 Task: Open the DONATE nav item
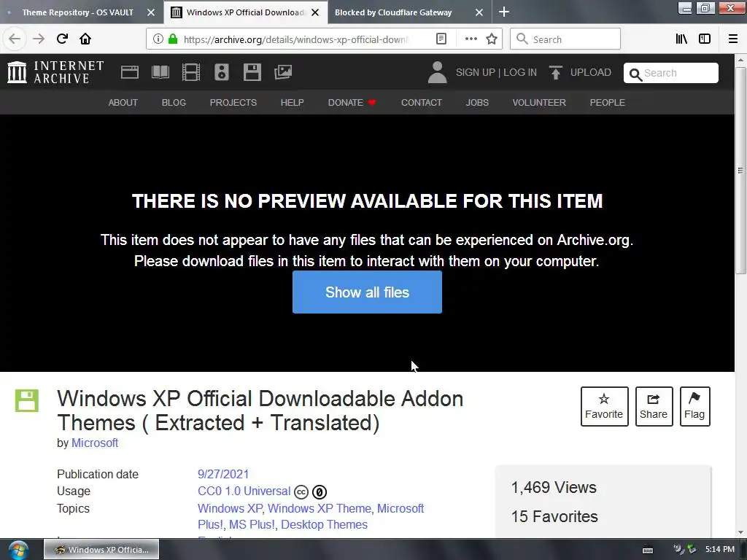tap(352, 102)
